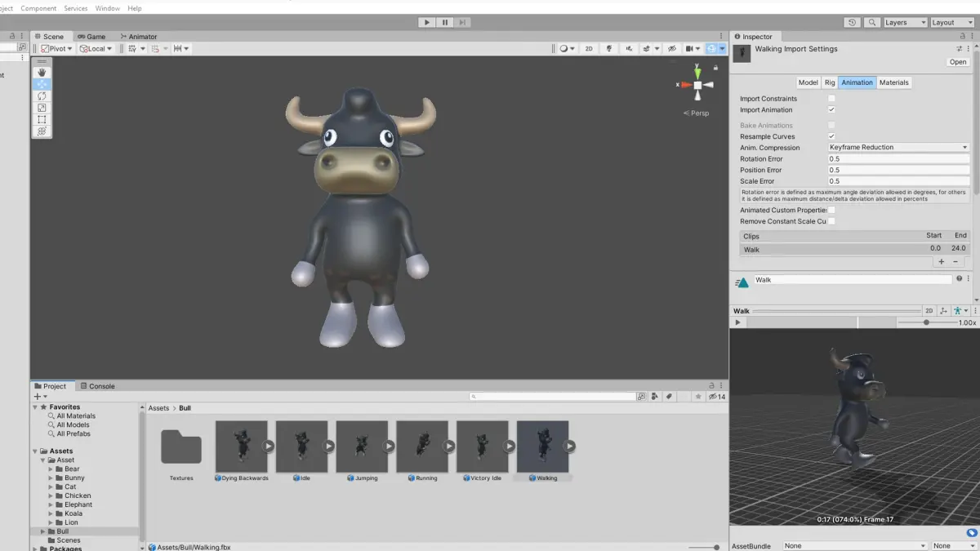The width and height of the screenshot is (980, 551).
Task: Open the Component menu
Action: (x=38, y=8)
